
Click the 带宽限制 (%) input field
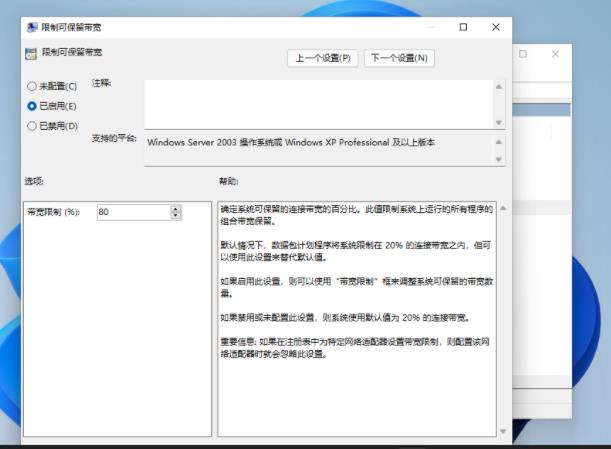[x=132, y=212]
